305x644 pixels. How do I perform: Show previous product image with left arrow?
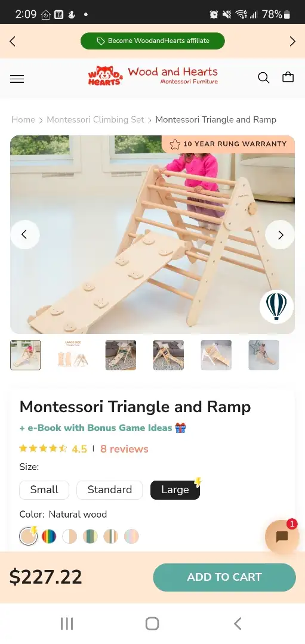[x=24, y=234]
